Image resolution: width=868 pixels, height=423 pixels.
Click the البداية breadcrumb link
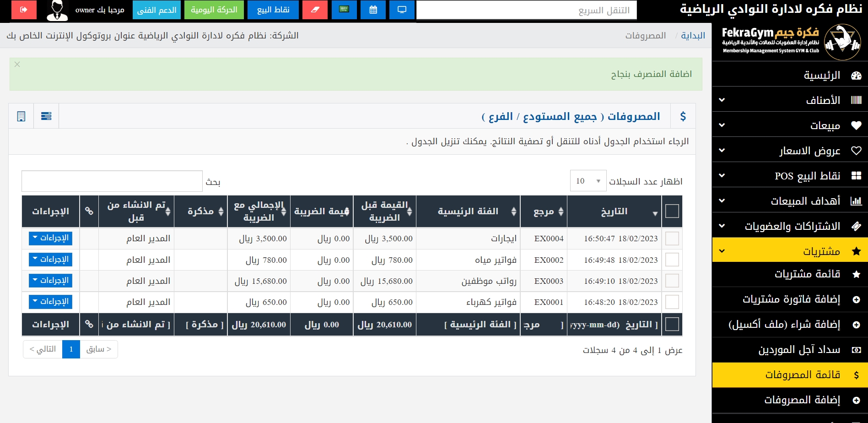[x=693, y=36]
